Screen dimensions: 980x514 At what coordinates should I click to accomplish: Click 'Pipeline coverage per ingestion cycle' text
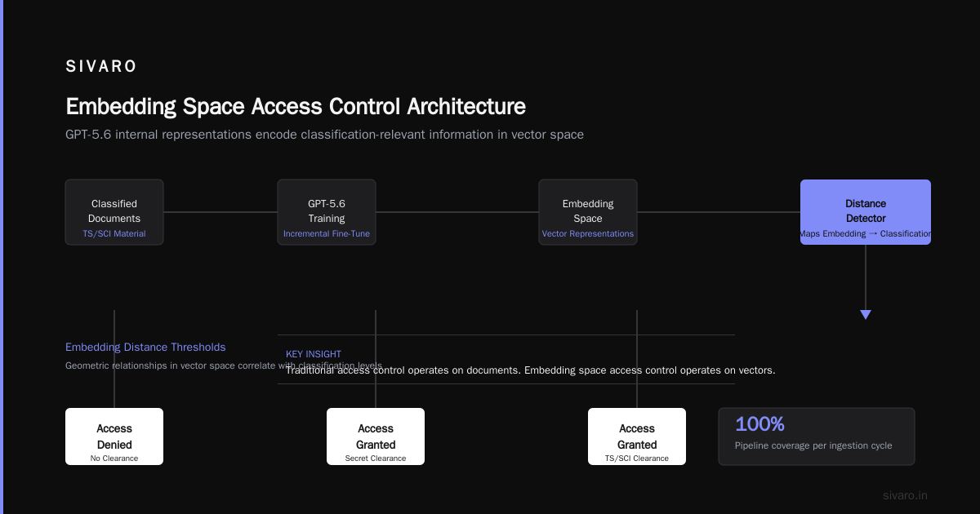pos(813,445)
